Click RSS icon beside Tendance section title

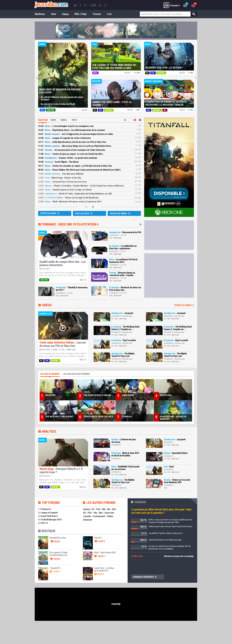click(140, 224)
